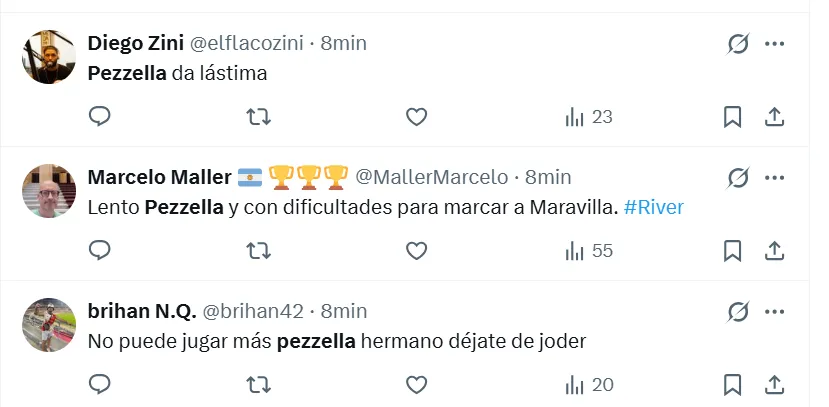
Task: Open more options on brihan N.Q.'s tweet
Action: coord(774,310)
